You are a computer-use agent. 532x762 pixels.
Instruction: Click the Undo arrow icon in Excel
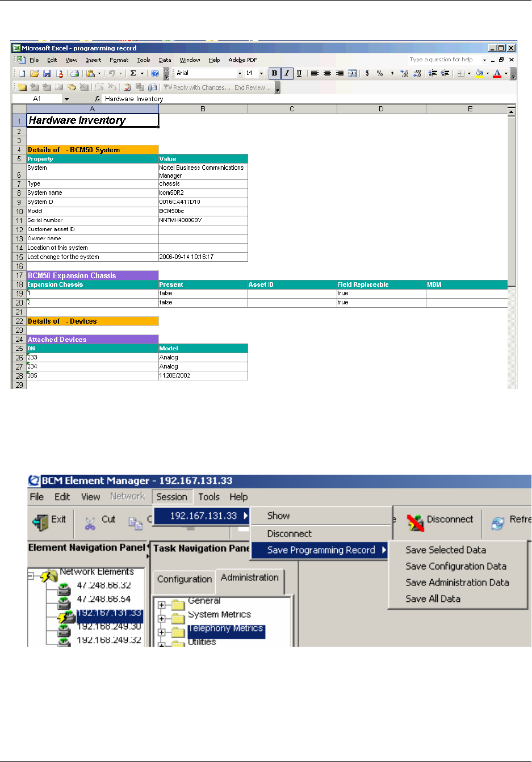(x=112, y=73)
